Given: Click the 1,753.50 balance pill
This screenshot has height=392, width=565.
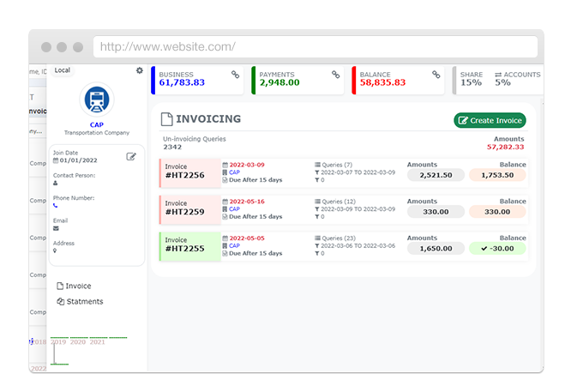Looking at the screenshot, I should click(497, 175).
